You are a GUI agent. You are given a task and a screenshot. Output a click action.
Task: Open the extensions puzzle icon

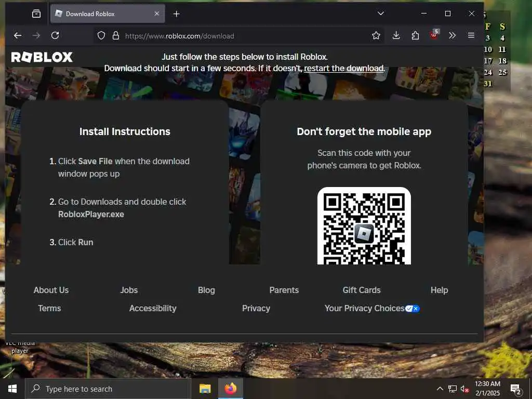[415, 36]
